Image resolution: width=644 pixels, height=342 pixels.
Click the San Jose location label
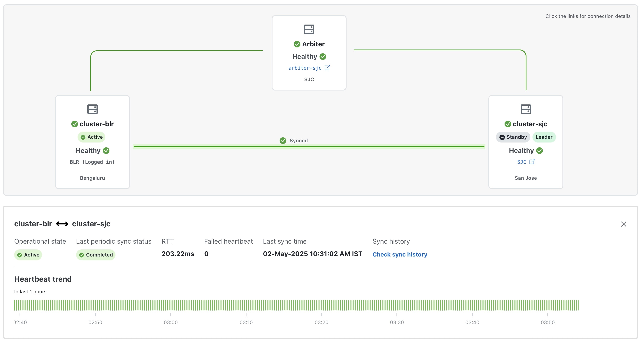point(526,178)
